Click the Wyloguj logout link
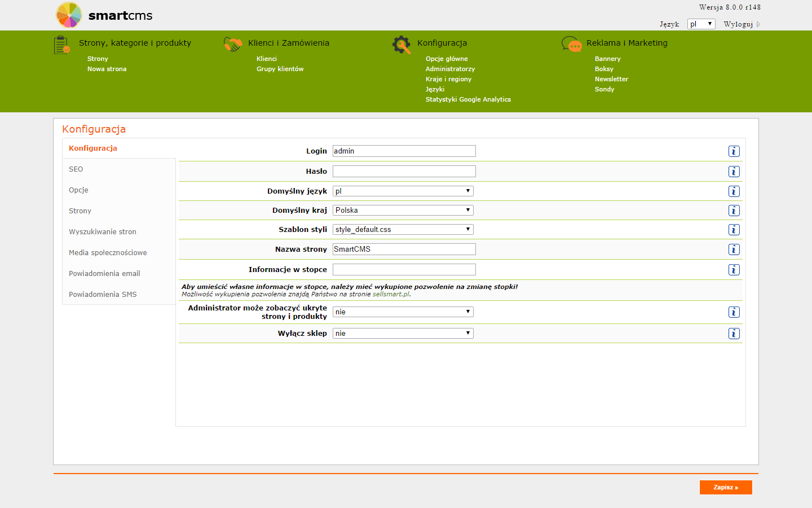This screenshot has height=508, width=812. (738, 24)
